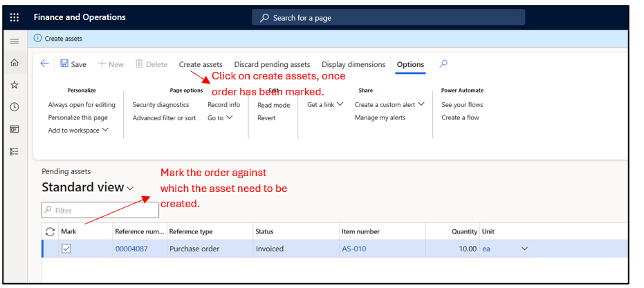
Task: Open the Recent clock icon
Action: [15, 107]
